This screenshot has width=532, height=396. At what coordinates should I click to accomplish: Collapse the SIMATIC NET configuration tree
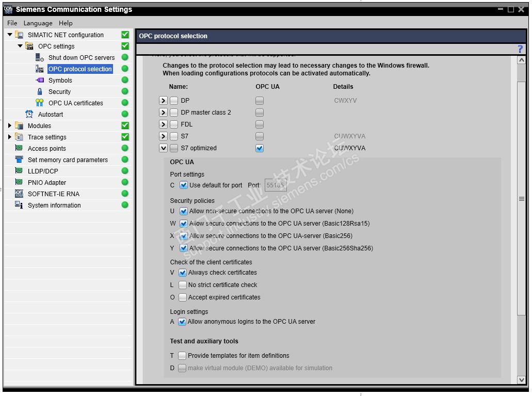coord(10,35)
